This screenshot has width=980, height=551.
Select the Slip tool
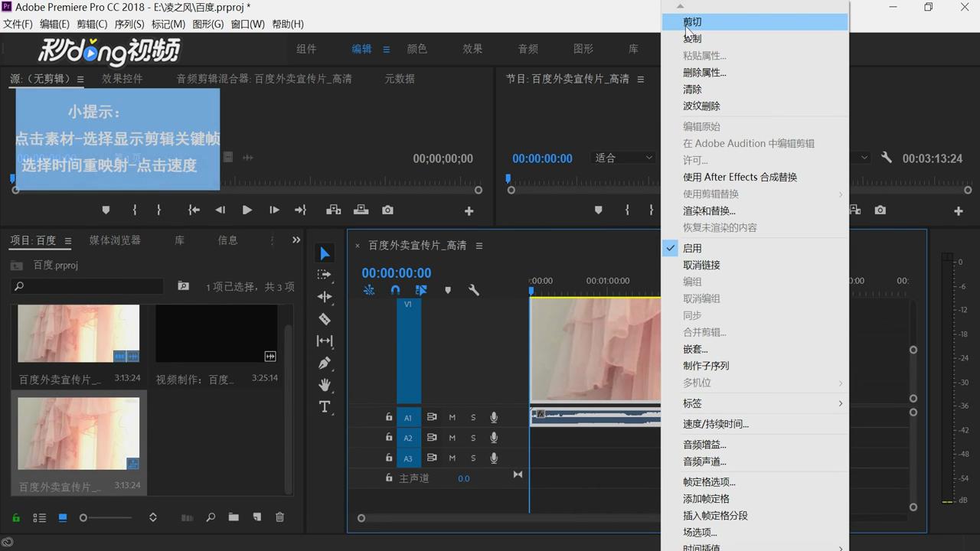(x=325, y=341)
